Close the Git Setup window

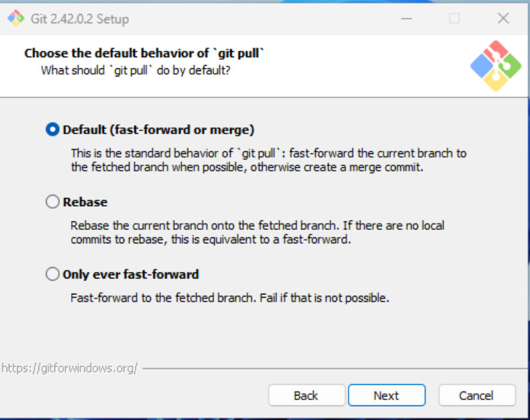(503, 18)
